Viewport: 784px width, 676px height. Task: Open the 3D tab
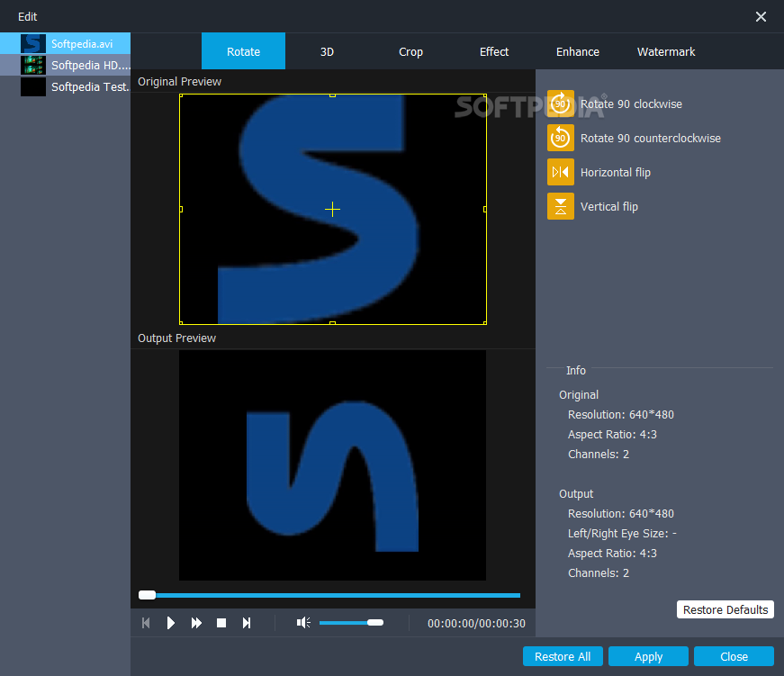[x=327, y=51]
